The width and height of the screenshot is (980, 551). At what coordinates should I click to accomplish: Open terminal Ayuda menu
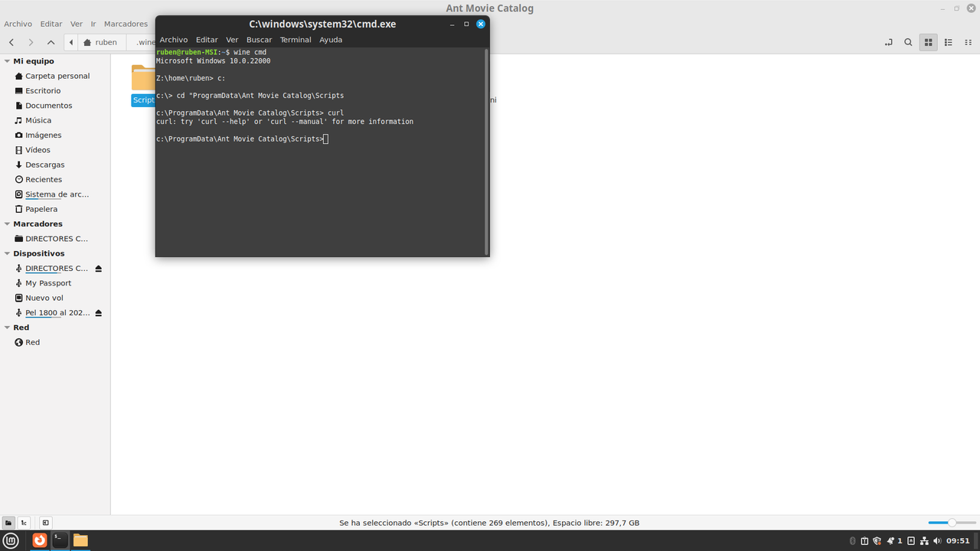pos(331,40)
